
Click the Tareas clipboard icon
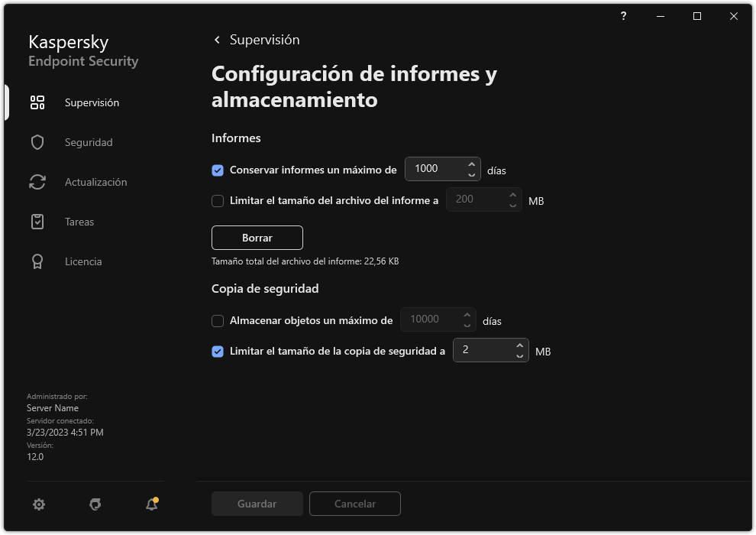[37, 221]
